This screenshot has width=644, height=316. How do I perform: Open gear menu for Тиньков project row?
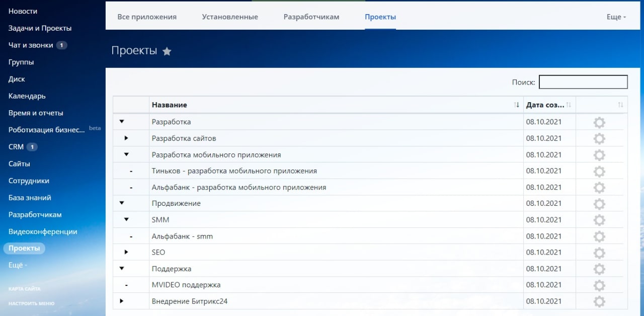click(x=599, y=171)
